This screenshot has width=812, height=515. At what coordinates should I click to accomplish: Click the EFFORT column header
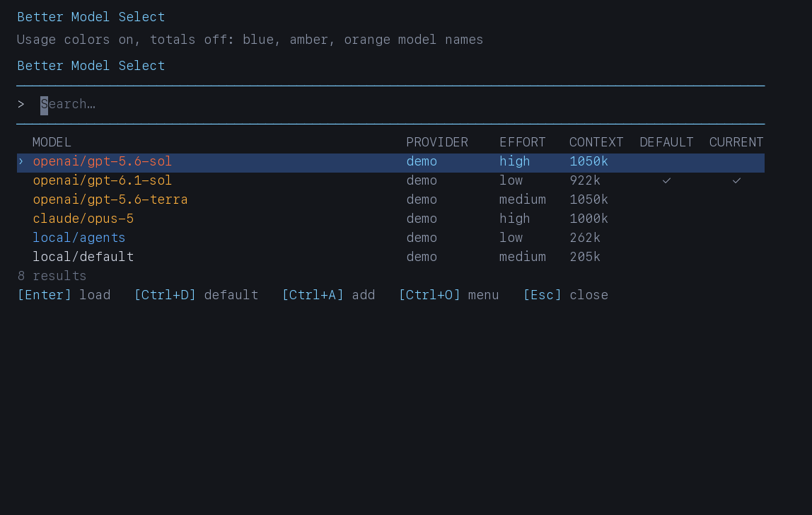point(523,142)
